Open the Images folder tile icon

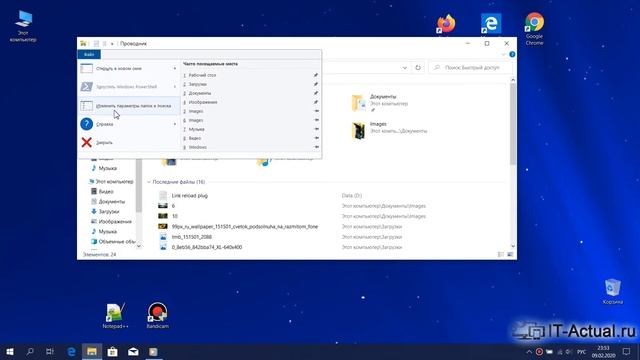point(358,131)
